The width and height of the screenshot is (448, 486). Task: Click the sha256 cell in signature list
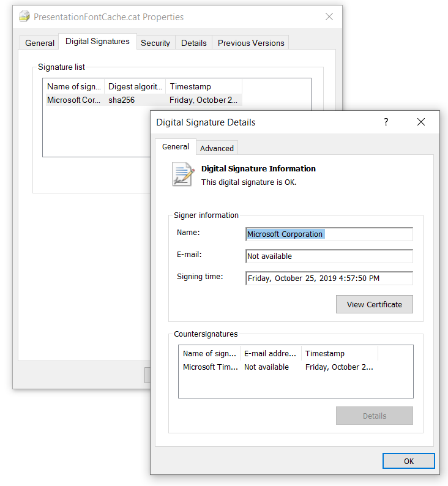[x=121, y=100]
